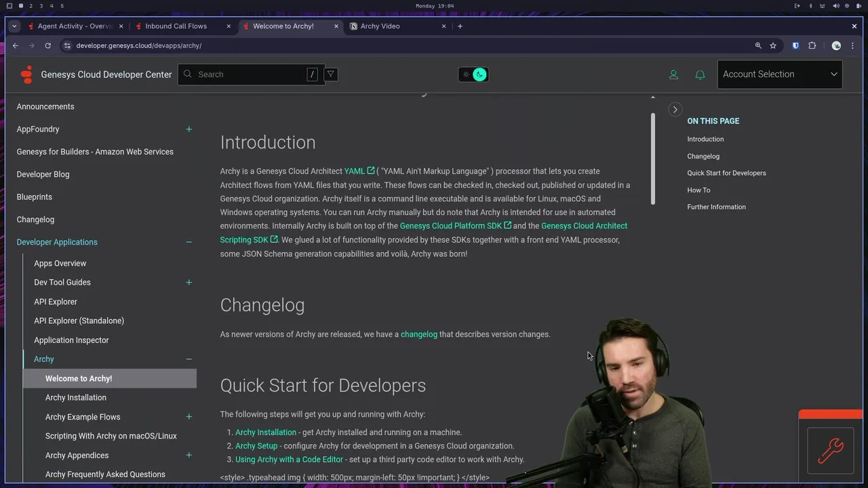Reload the page with refresh icon
Image resolution: width=868 pixels, height=488 pixels.
click(x=47, y=45)
